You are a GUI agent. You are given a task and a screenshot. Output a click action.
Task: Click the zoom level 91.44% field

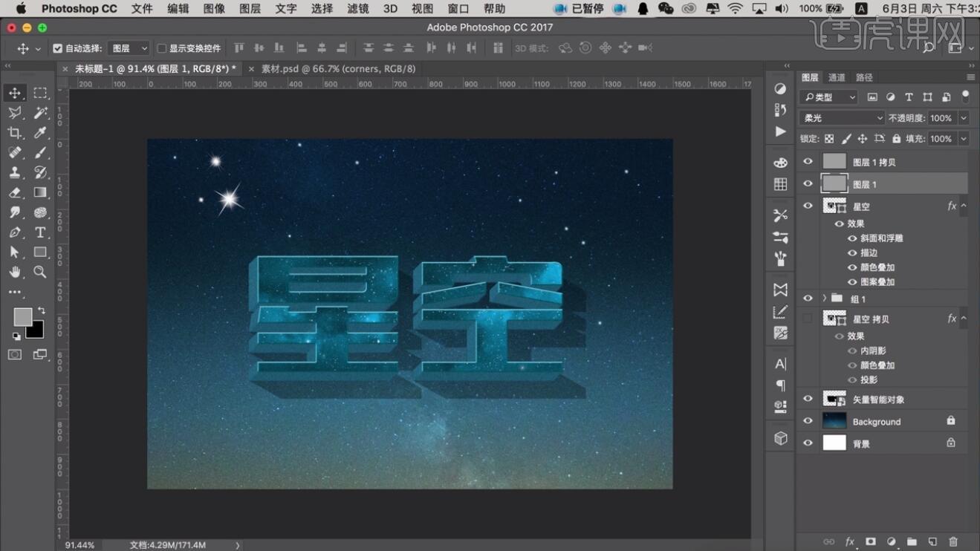tap(79, 545)
